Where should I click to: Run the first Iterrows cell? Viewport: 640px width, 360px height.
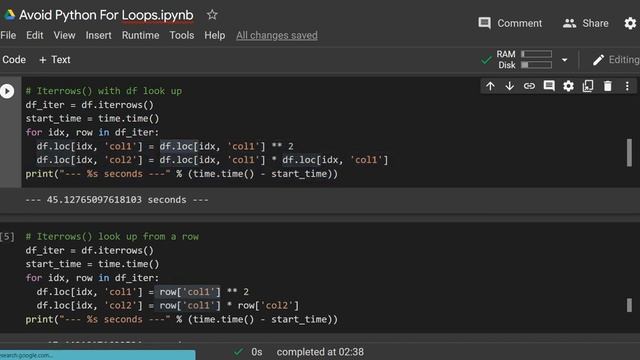coord(7,91)
